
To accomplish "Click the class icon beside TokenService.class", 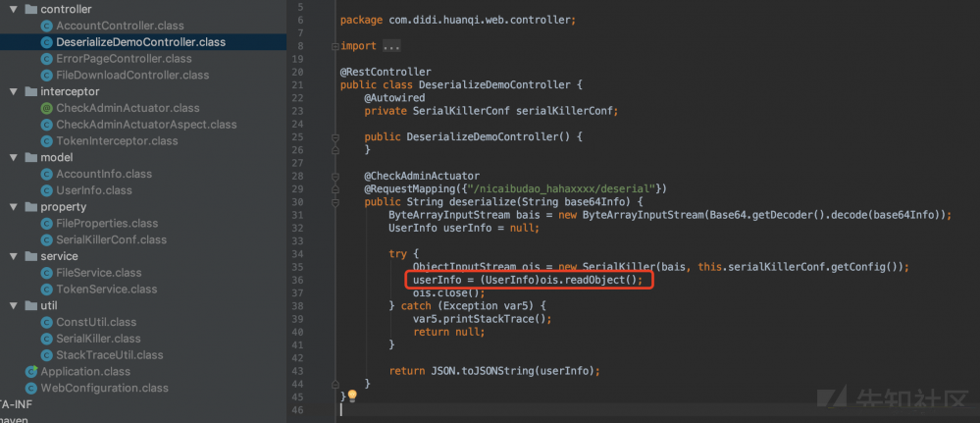I will pyautogui.click(x=46, y=290).
